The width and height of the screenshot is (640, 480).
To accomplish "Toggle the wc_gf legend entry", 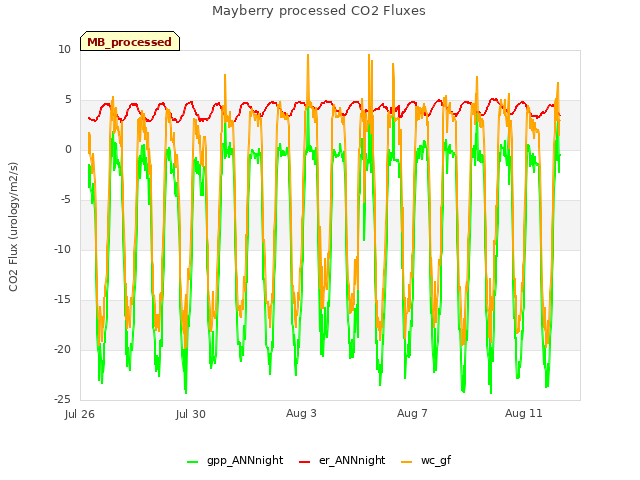I will tap(426, 460).
